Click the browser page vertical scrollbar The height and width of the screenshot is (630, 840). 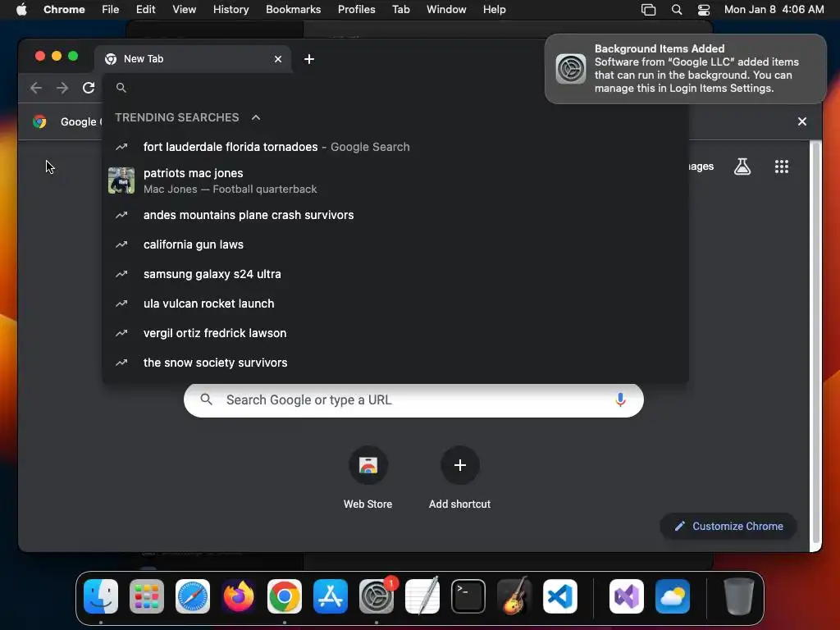pyautogui.click(x=815, y=343)
